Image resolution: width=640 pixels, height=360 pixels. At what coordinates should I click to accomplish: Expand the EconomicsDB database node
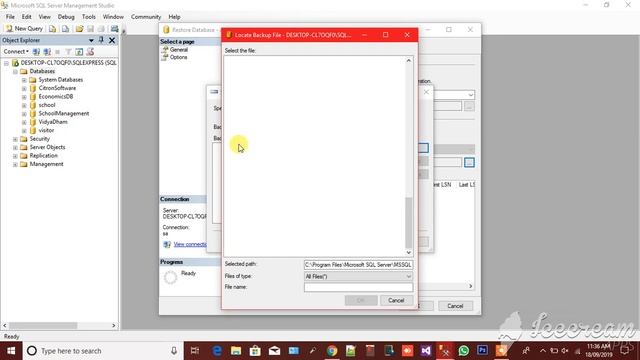click(24, 97)
